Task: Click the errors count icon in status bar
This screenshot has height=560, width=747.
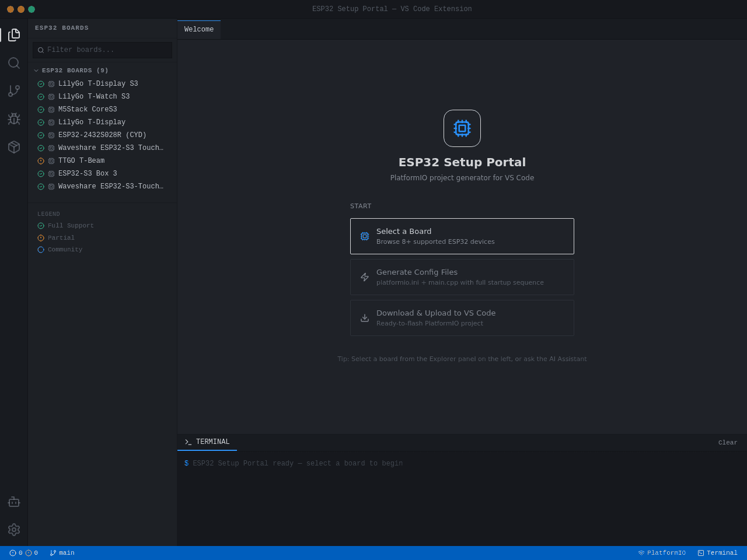Action: tap(13, 553)
